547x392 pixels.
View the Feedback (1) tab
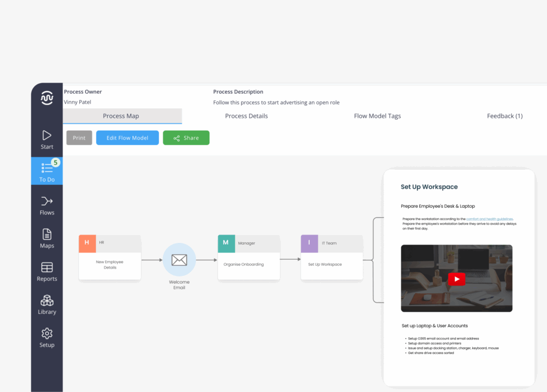coord(505,116)
